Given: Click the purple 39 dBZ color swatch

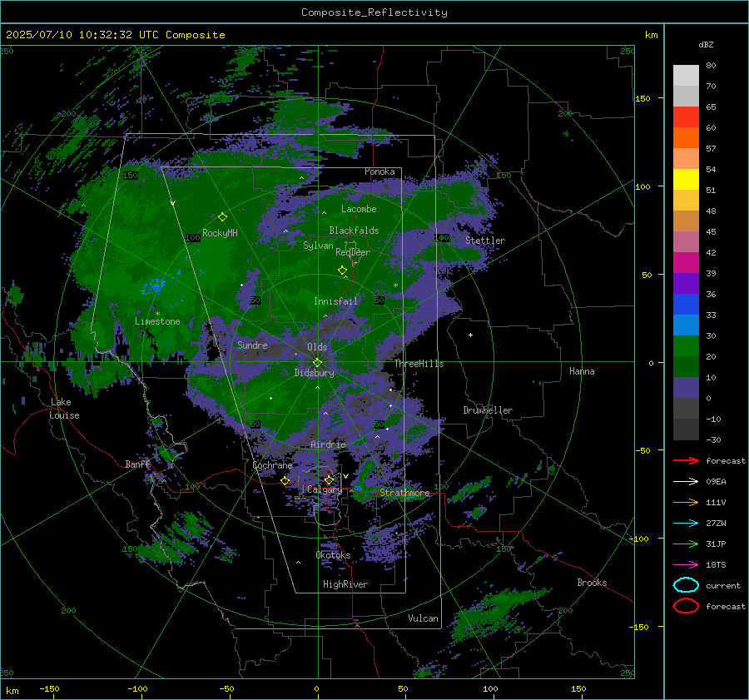Looking at the screenshot, I should 686,283.
